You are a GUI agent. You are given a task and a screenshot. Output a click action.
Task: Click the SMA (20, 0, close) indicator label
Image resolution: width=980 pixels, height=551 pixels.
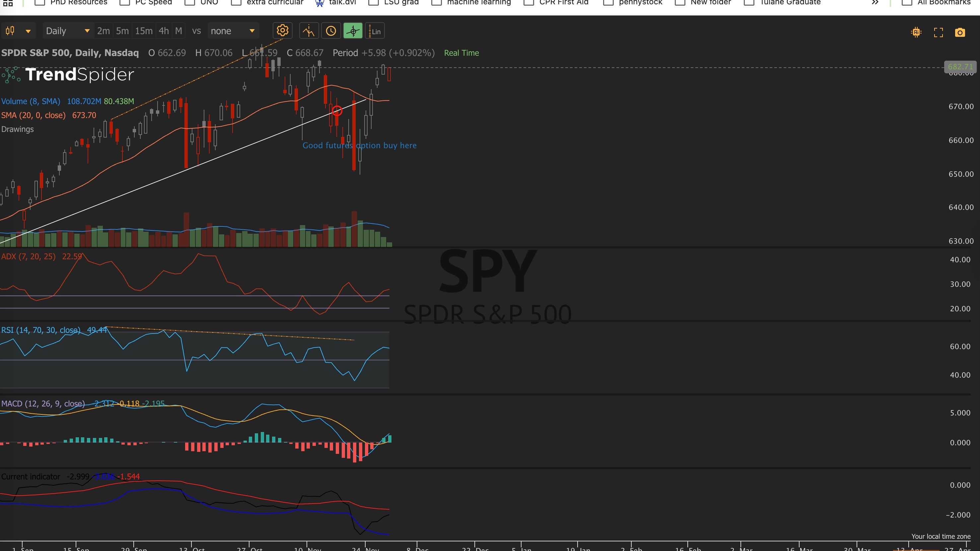click(x=34, y=115)
